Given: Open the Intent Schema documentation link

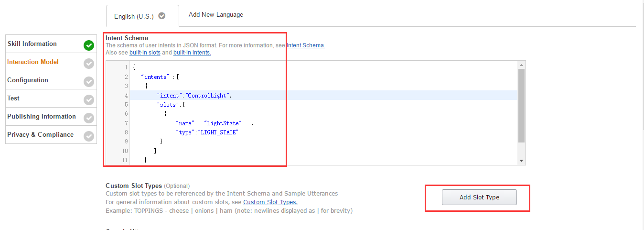Looking at the screenshot, I should 306,45.
